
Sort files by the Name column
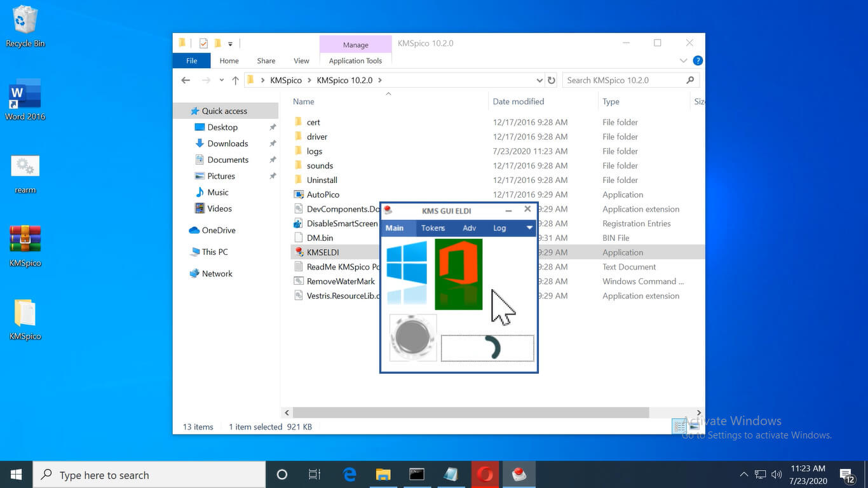click(303, 102)
